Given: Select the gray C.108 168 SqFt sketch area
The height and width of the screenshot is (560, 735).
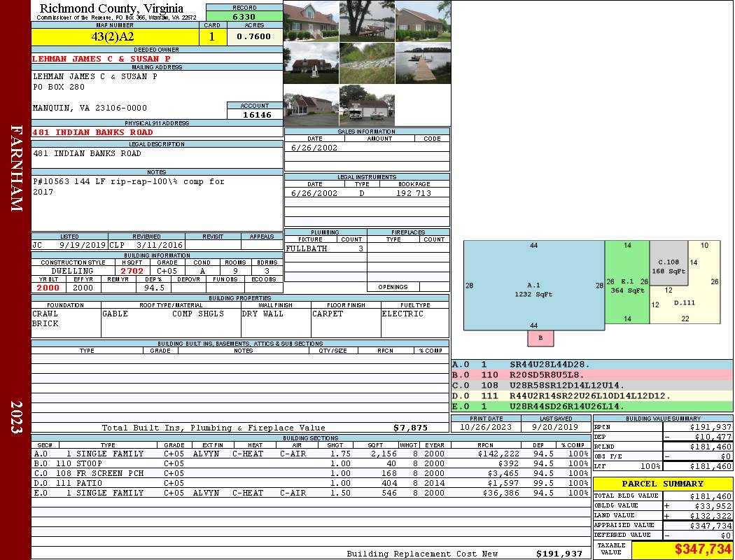Looking at the screenshot, I should click(668, 262).
